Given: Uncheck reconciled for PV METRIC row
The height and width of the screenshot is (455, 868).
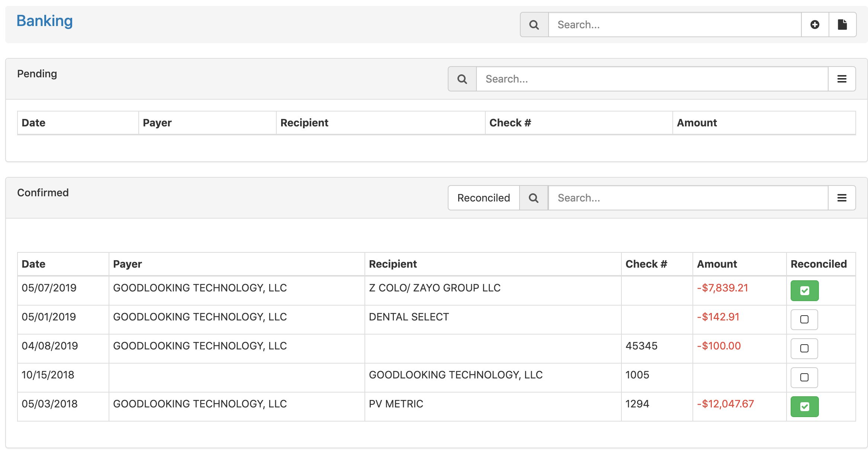Looking at the screenshot, I should pos(804,407).
